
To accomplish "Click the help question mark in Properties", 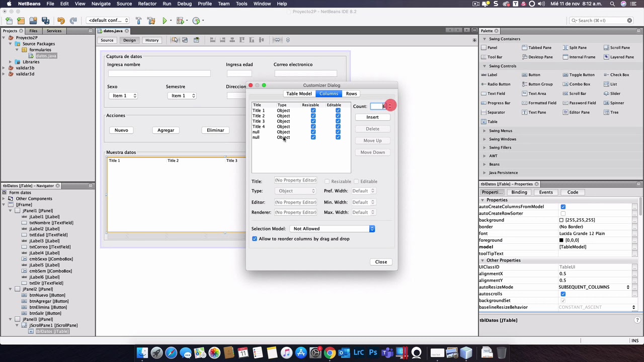I will pyautogui.click(x=637, y=320).
